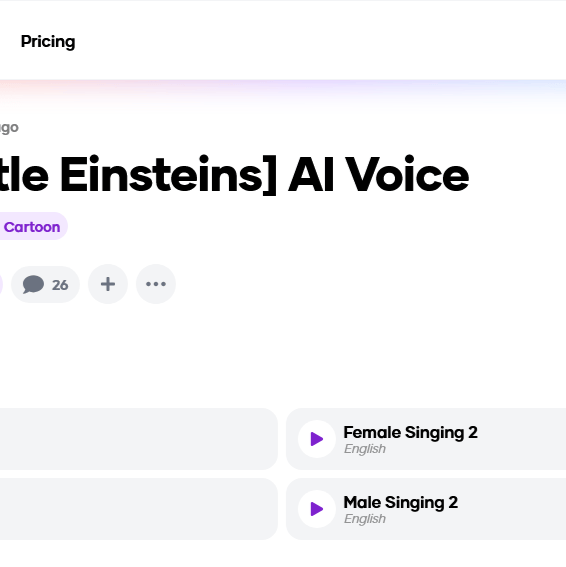Click the empty sample card left of Male Singing 2

pyautogui.click(x=139, y=509)
